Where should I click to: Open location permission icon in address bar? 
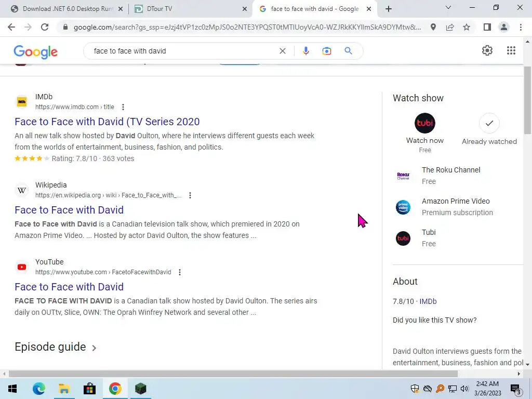(433, 27)
